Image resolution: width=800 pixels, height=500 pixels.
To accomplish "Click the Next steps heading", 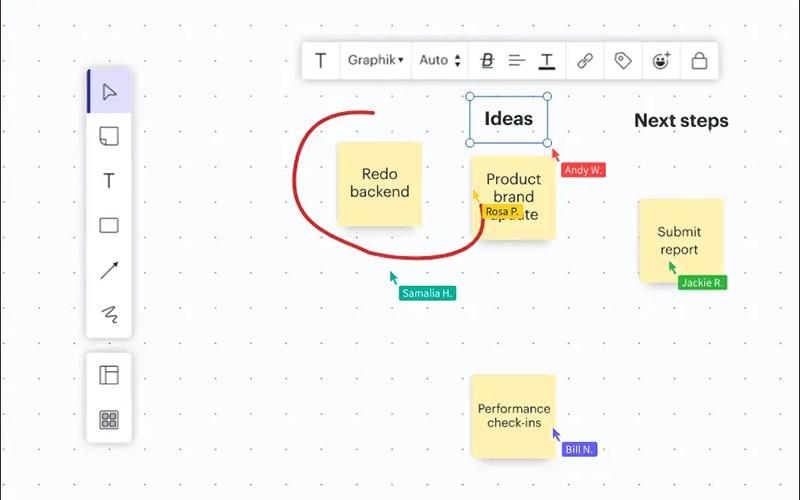I will (x=681, y=121).
